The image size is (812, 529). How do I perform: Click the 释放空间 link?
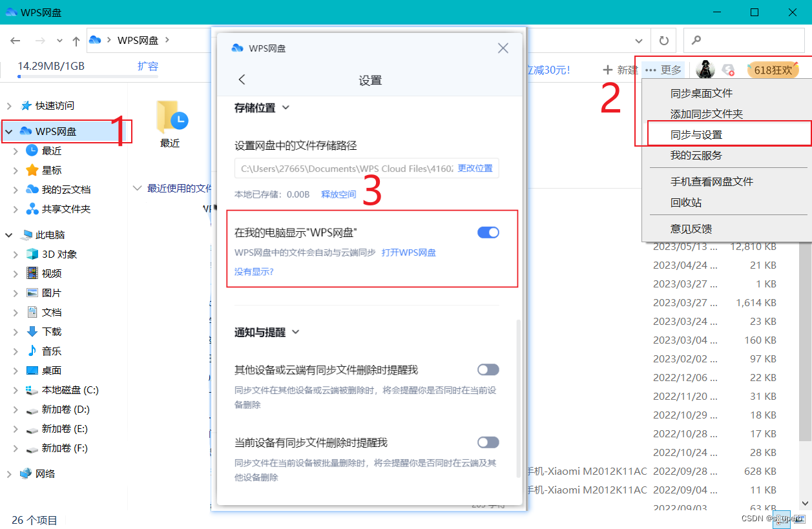338,194
